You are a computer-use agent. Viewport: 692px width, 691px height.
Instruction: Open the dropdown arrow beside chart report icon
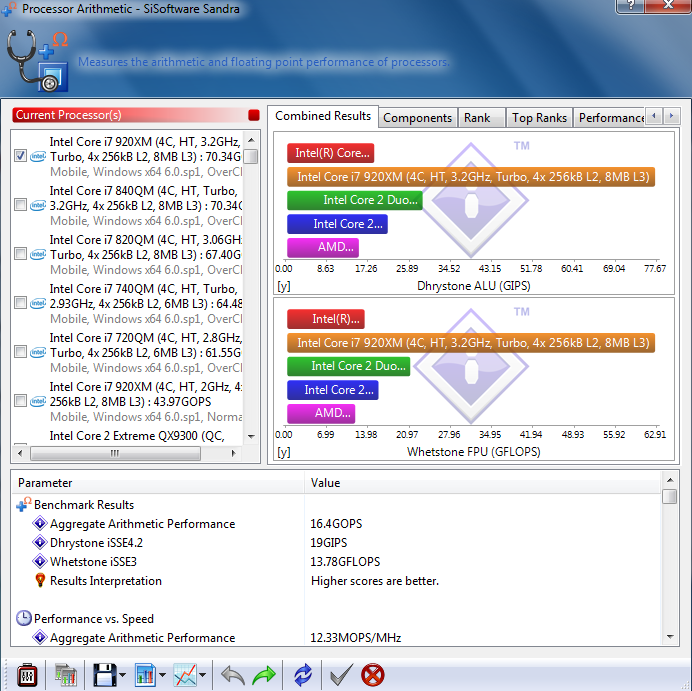162,675
